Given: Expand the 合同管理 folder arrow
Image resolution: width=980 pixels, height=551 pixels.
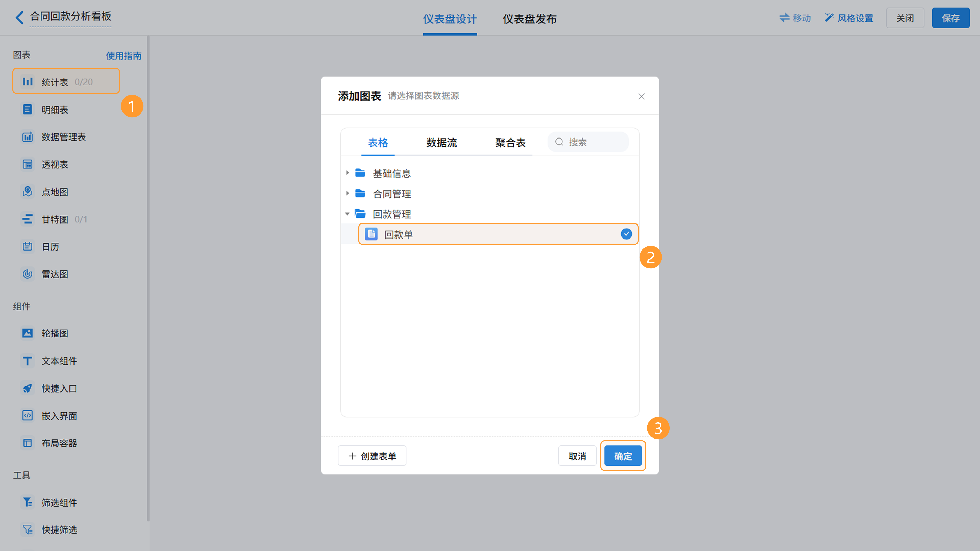Looking at the screenshot, I should click(x=347, y=194).
